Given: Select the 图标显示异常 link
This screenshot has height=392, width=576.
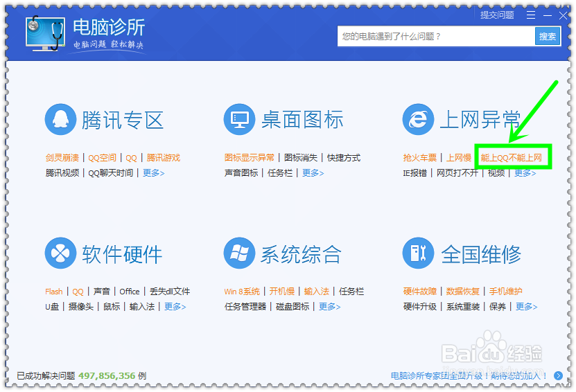Looking at the screenshot, I should tap(250, 157).
